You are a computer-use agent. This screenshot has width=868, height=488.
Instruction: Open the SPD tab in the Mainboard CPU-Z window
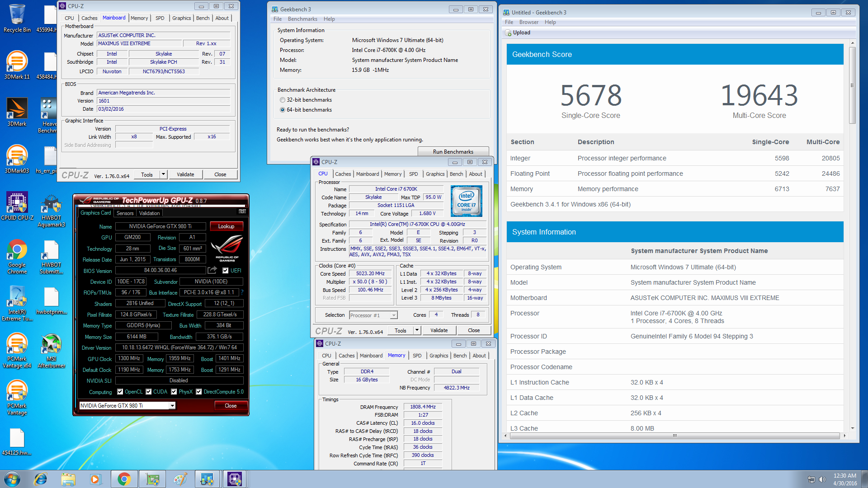click(160, 18)
